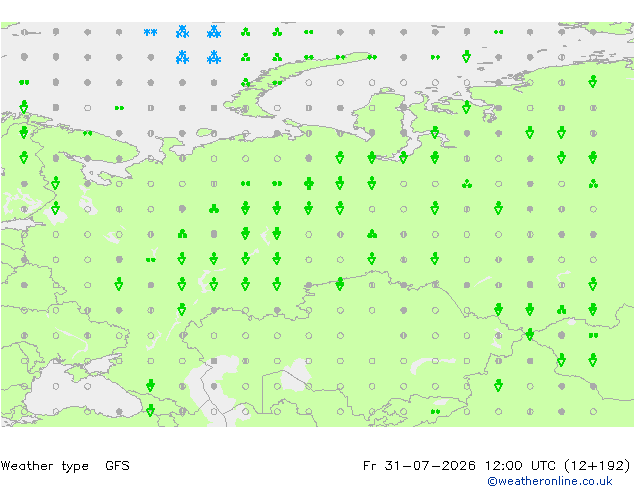Click the '(12+192)' forecast offset text
Screen dimensions: 634x490
597,465
